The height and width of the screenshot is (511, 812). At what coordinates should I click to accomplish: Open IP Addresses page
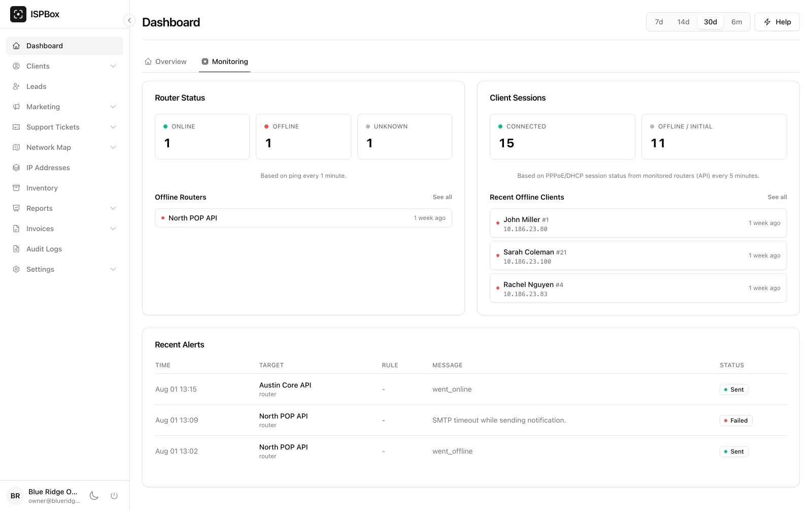(64, 168)
